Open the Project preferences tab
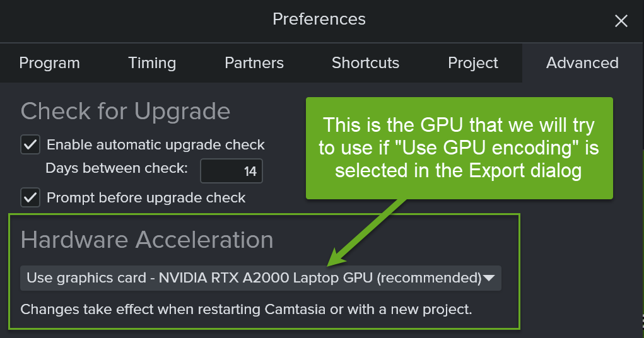 click(473, 63)
